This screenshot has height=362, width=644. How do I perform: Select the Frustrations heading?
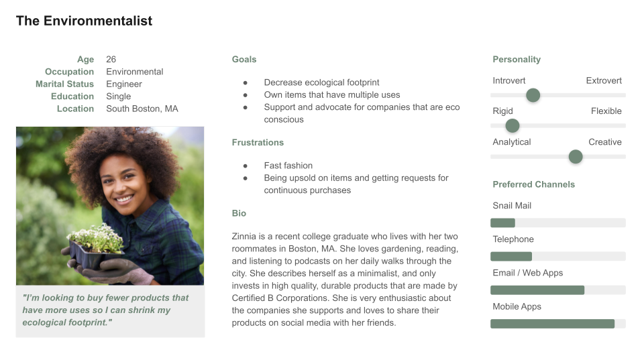pyautogui.click(x=258, y=142)
